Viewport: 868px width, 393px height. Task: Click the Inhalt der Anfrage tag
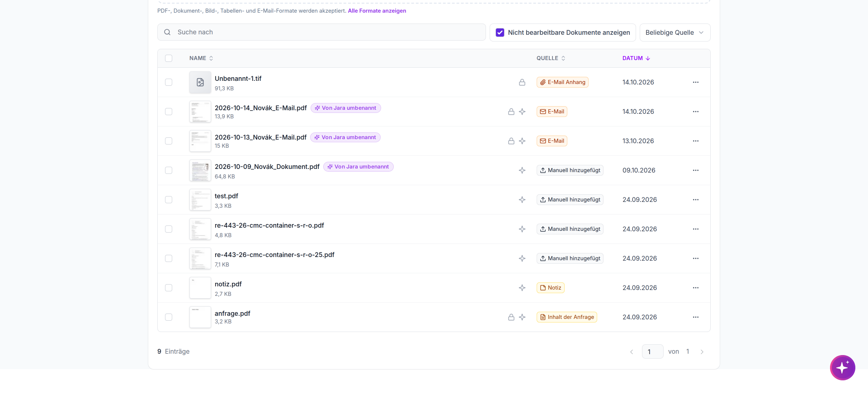[x=567, y=317]
